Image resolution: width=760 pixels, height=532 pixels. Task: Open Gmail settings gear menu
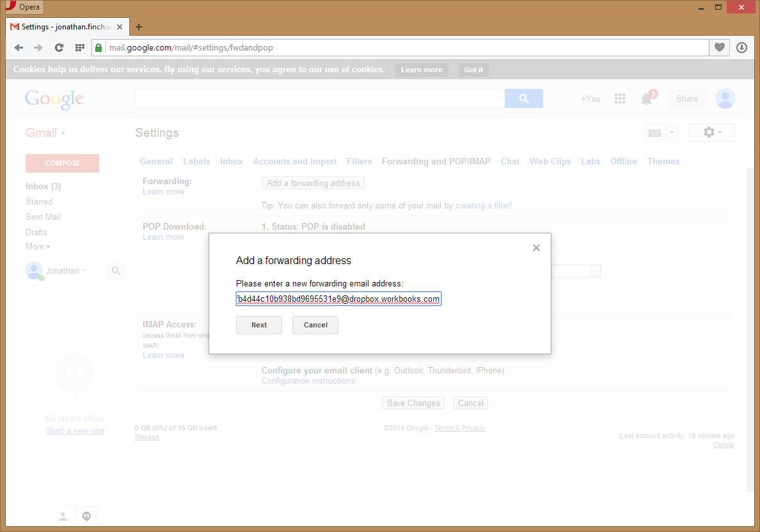(x=711, y=132)
